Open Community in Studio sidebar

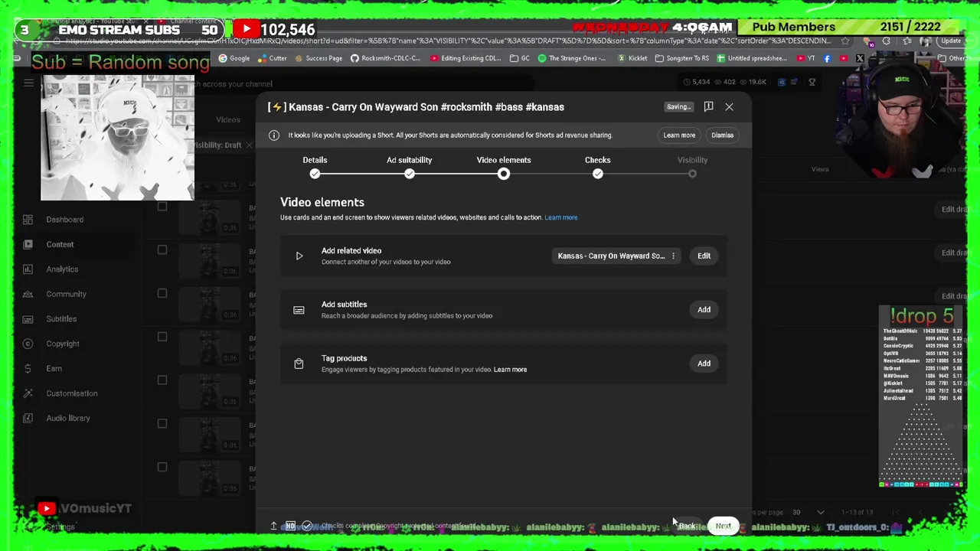(66, 294)
